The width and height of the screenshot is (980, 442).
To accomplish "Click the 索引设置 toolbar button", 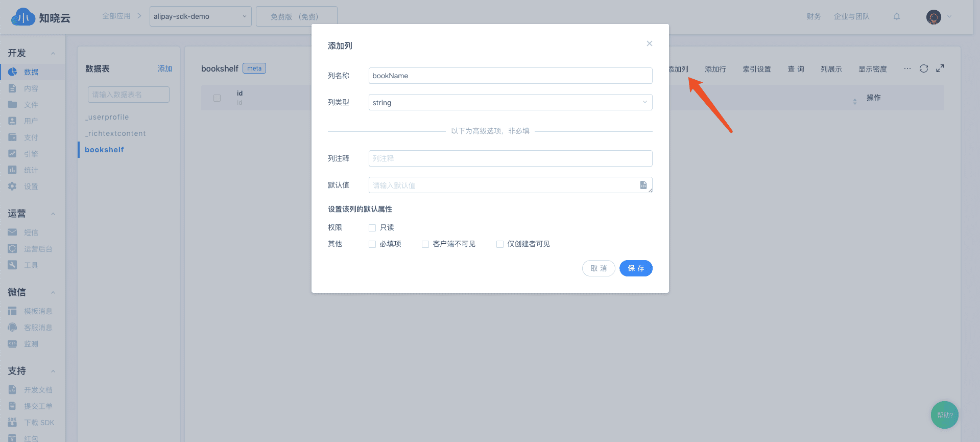I will [757, 69].
